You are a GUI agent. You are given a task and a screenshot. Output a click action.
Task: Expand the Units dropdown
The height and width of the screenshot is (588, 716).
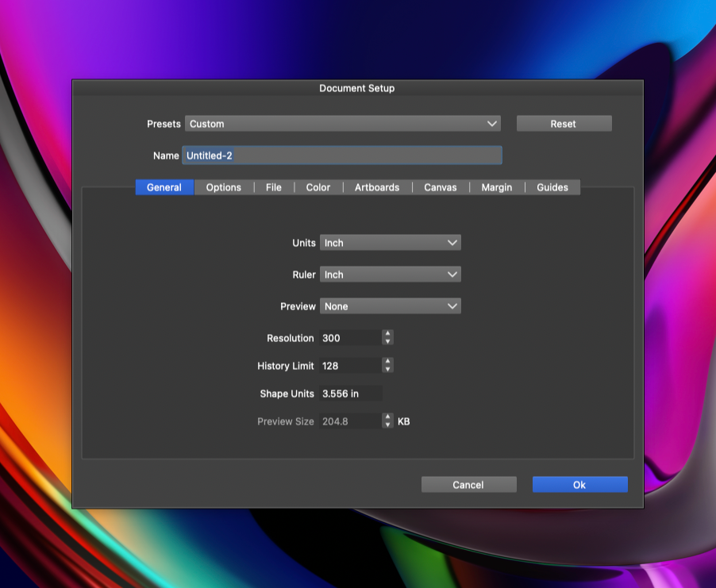pyautogui.click(x=391, y=243)
